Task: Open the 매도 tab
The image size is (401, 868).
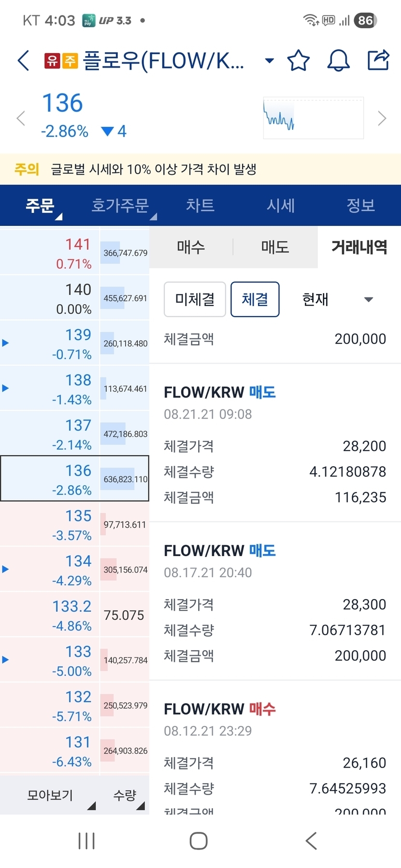Action: (x=275, y=247)
